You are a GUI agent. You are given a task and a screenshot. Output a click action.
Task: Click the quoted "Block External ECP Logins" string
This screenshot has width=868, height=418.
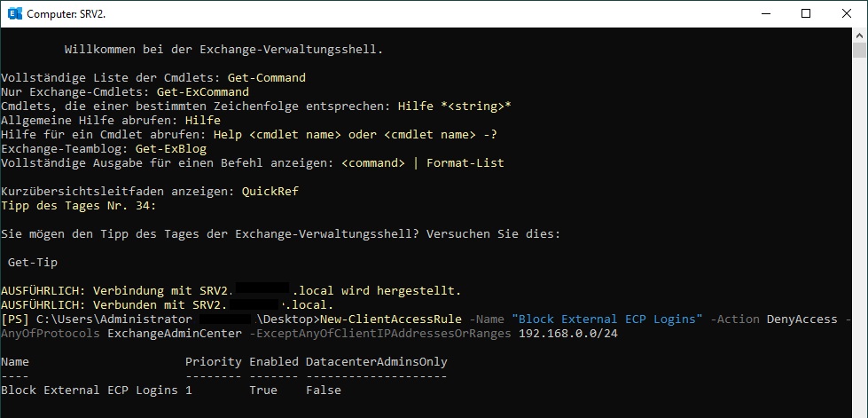click(x=607, y=319)
